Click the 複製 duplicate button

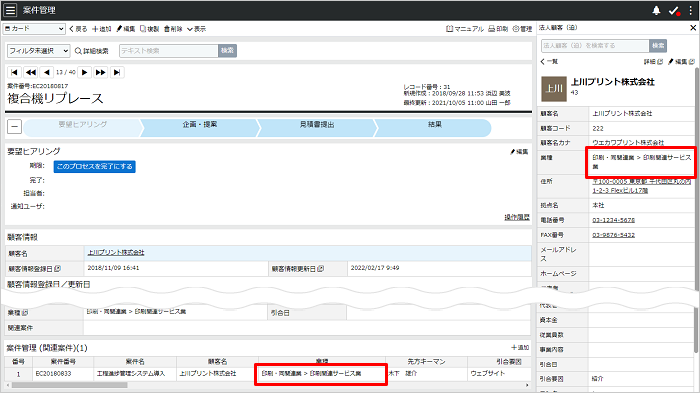click(150, 29)
